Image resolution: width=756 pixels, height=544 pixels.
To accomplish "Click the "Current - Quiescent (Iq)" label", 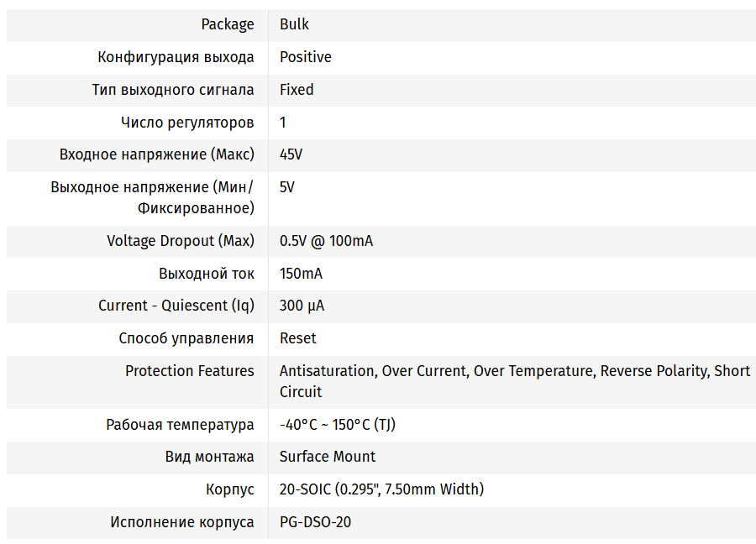I will (176, 306).
